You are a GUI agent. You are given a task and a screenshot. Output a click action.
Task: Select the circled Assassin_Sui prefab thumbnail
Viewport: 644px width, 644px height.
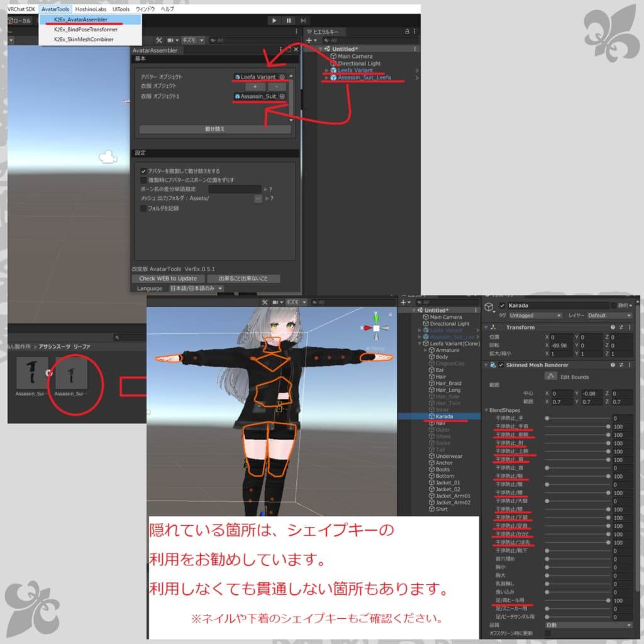pos(71,373)
